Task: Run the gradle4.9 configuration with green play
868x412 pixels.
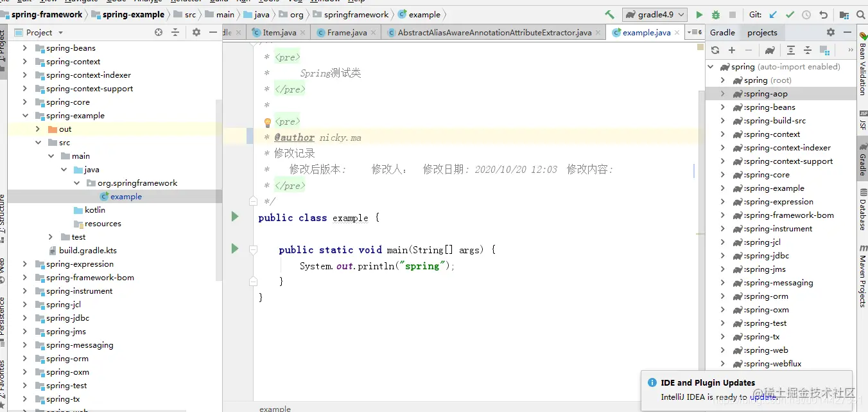Action: coord(699,15)
